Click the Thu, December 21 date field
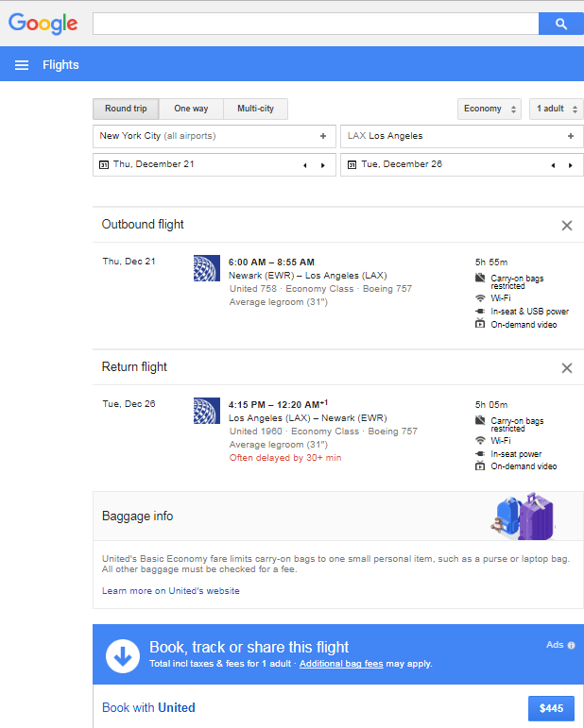Image resolution: width=584 pixels, height=728 pixels. pos(215,165)
